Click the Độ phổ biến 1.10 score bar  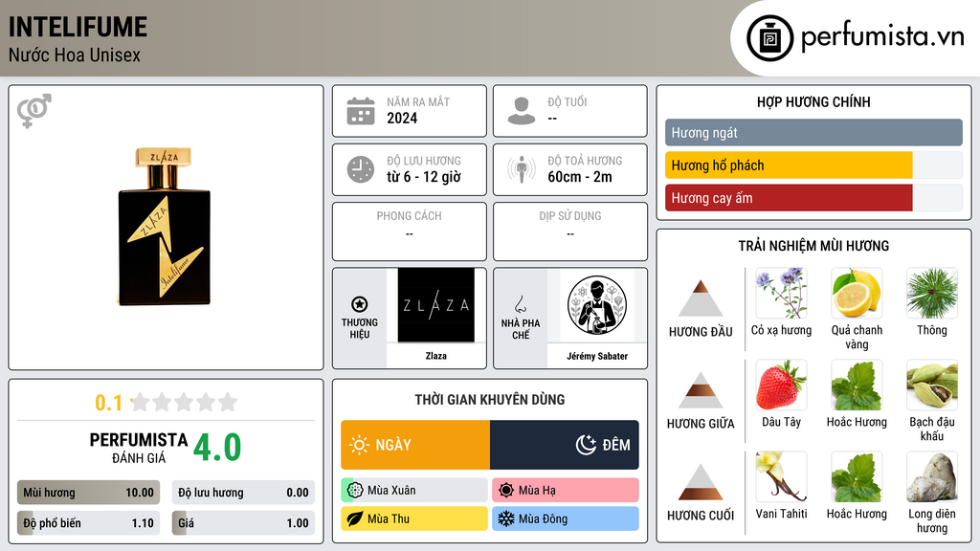pos(88,523)
